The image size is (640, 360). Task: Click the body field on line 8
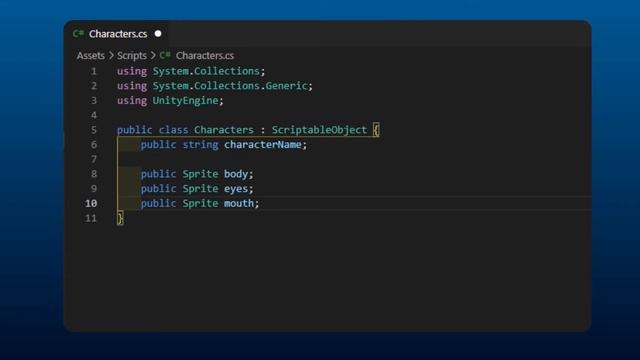click(x=236, y=174)
